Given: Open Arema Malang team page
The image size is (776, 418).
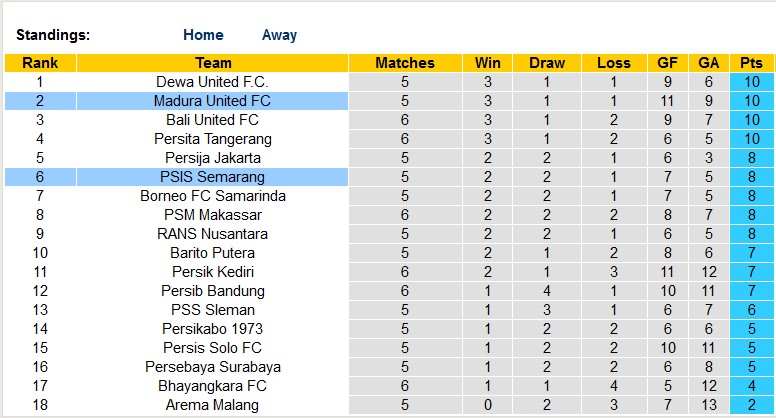Looking at the screenshot, I should 213,405.
